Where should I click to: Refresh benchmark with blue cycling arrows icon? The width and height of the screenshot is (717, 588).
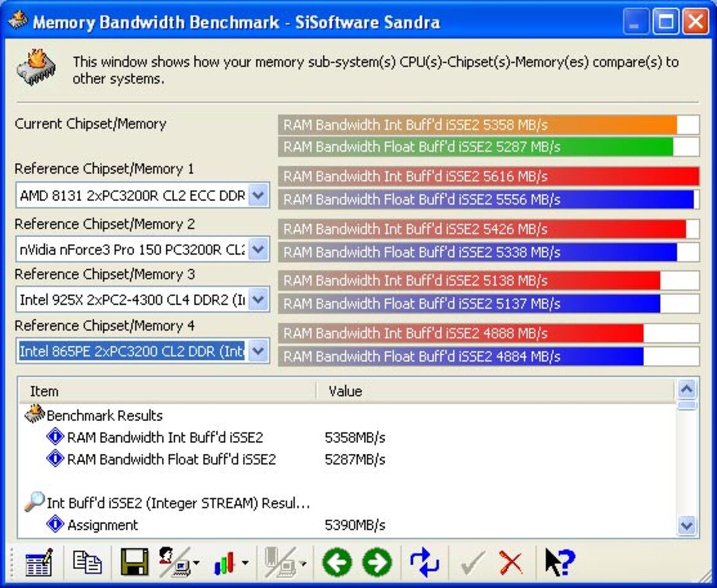424,562
